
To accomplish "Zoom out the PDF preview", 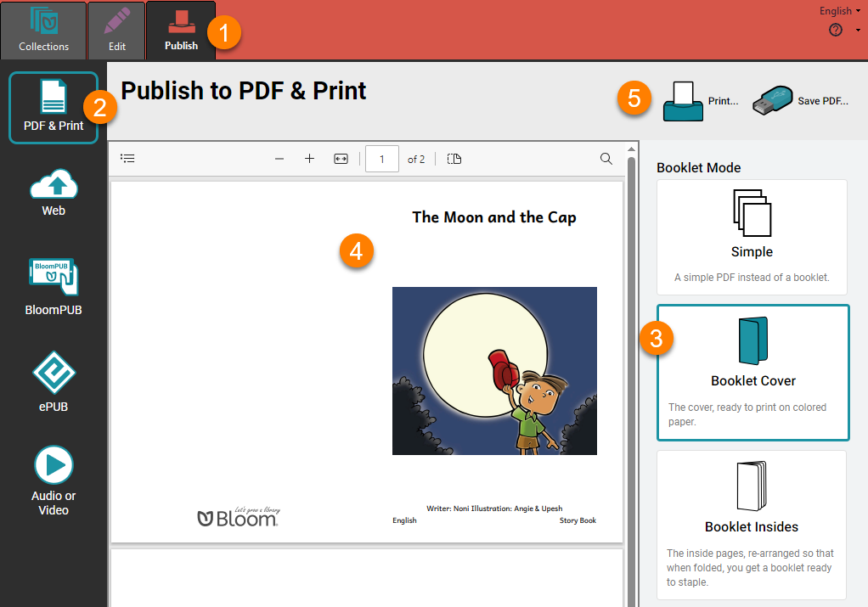I will pos(279,159).
